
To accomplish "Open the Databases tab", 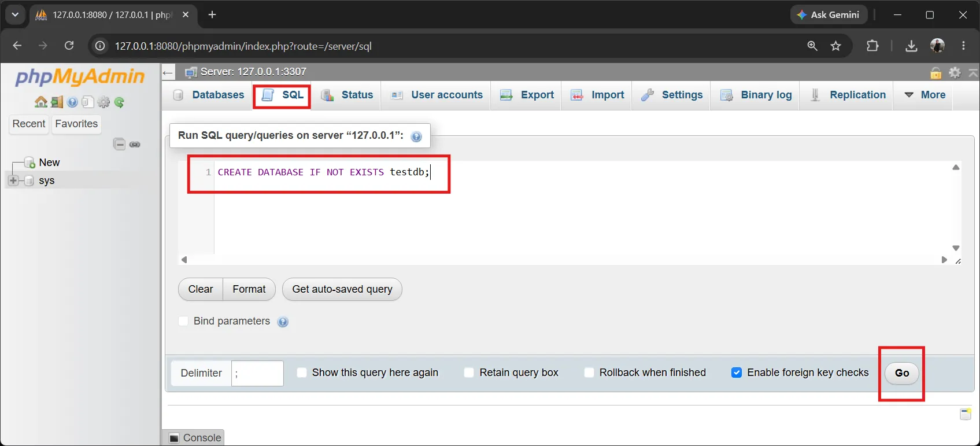I will pyautogui.click(x=209, y=95).
